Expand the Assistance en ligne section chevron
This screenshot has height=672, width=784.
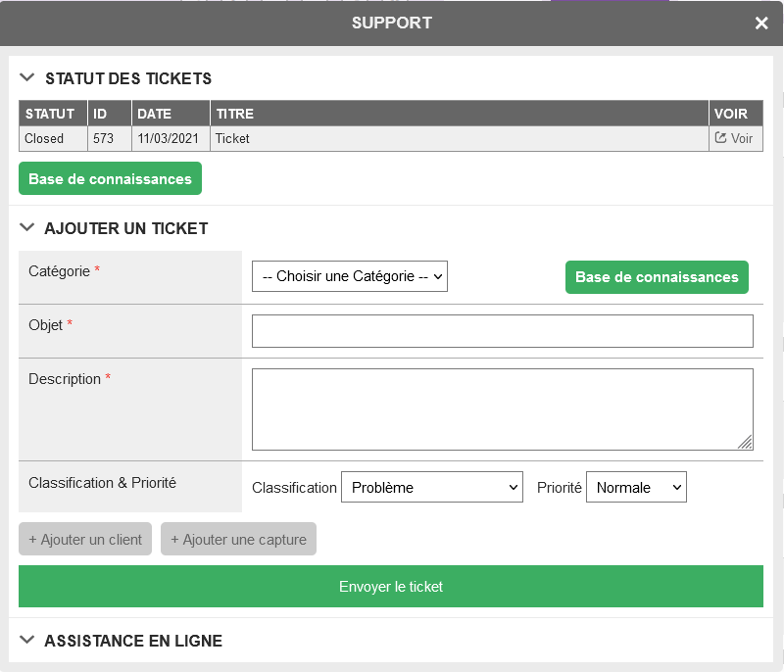[x=27, y=640]
